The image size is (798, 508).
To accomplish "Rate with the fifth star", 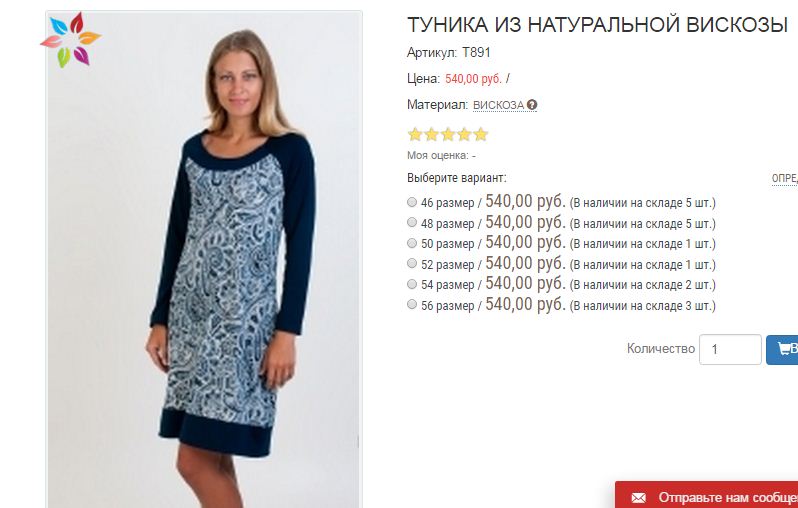I will (480, 134).
